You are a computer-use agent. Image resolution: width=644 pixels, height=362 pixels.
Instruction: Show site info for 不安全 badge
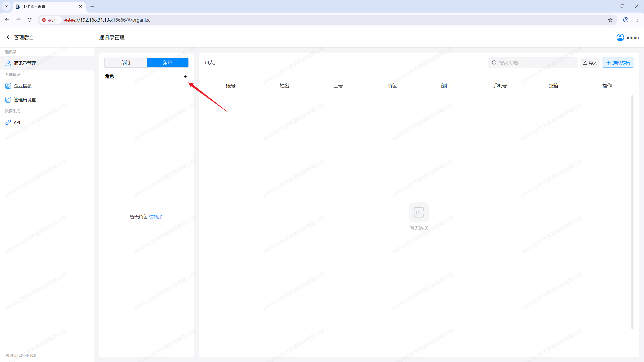(51, 20)
